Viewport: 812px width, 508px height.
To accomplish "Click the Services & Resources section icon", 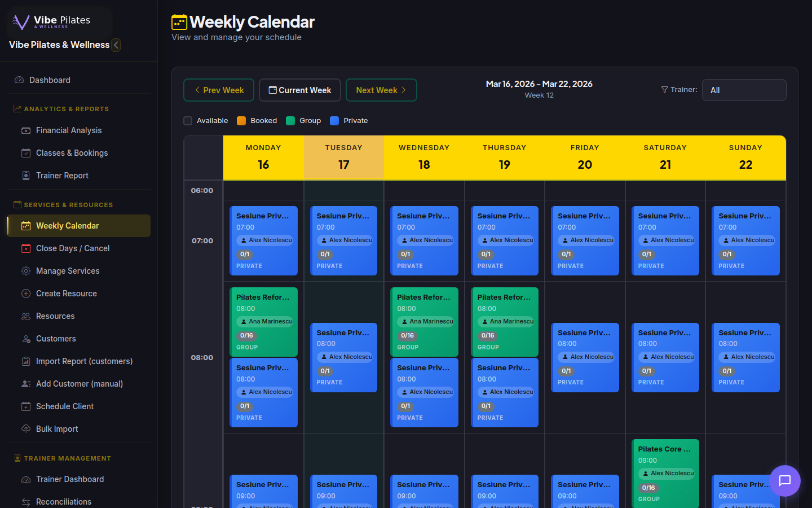I will click(17, 205).
